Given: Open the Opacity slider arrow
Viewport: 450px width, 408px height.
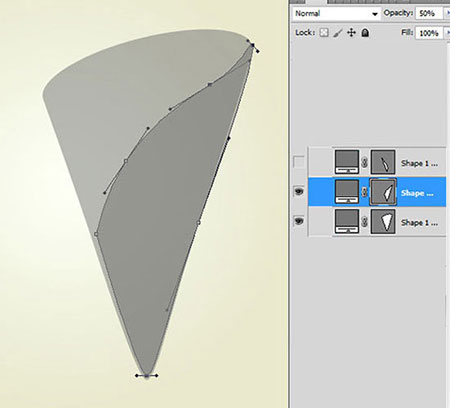Looking at the screenshot, I should pyautogui.click(x=447, y=13).
